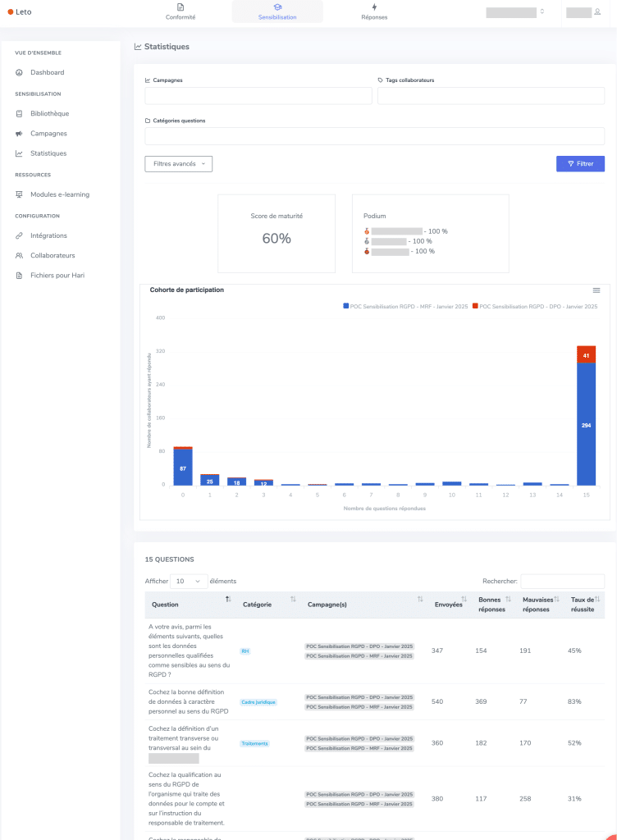
Task: Expand the Filtres avancés dropdown
Action: click(178, 164)
